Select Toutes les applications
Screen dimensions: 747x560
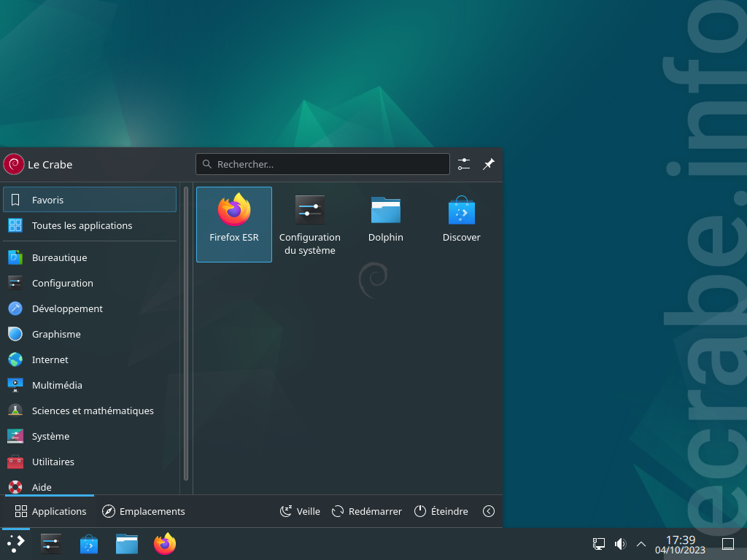(x=90, y=225)
